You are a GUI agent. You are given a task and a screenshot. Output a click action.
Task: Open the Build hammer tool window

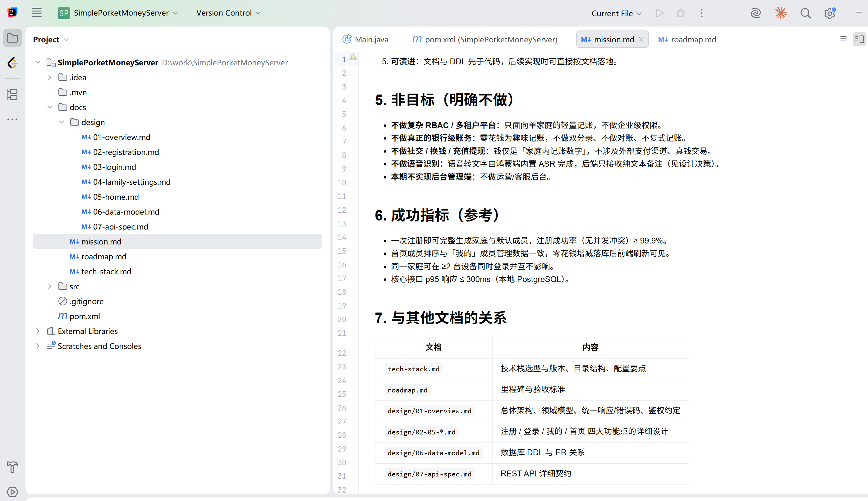(12, 467)
